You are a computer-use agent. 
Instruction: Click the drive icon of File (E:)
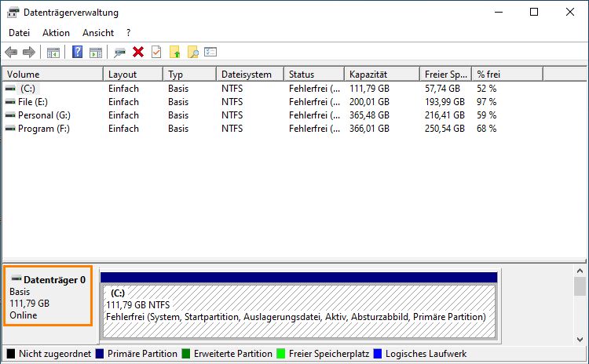pyautogui.click(x=10, y=102)
